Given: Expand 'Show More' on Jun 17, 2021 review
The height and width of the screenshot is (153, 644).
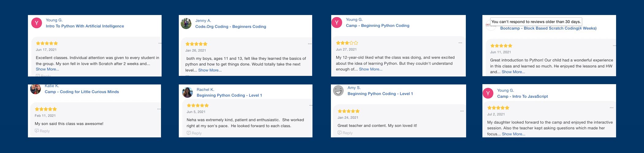Looking at the screenshot, I should pos(48,69).
